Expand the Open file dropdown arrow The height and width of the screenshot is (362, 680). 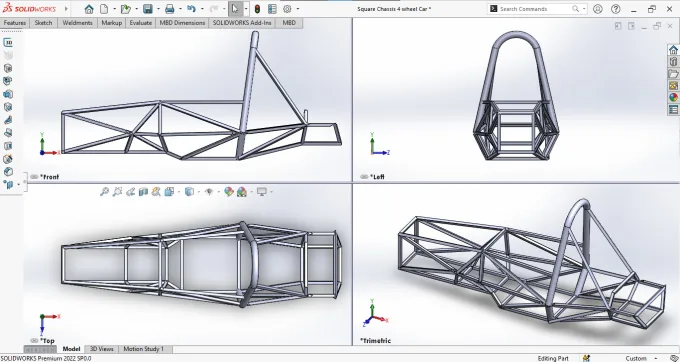tap(137, 9)
